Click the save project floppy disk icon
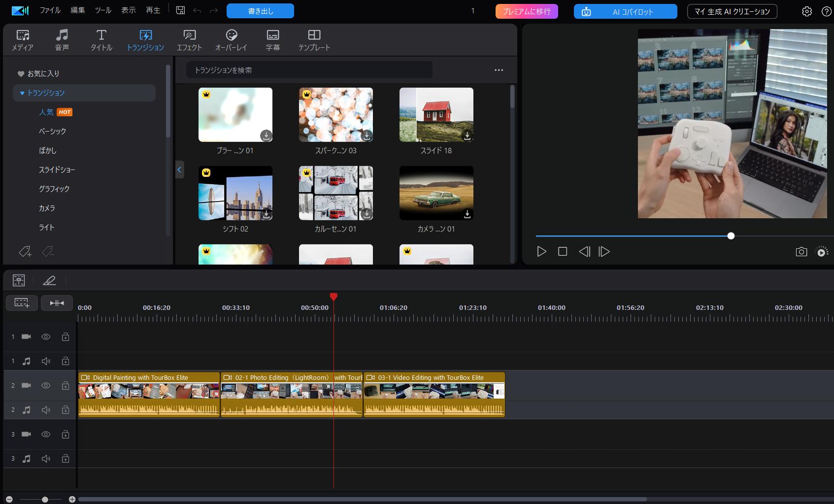 point(181,10)
